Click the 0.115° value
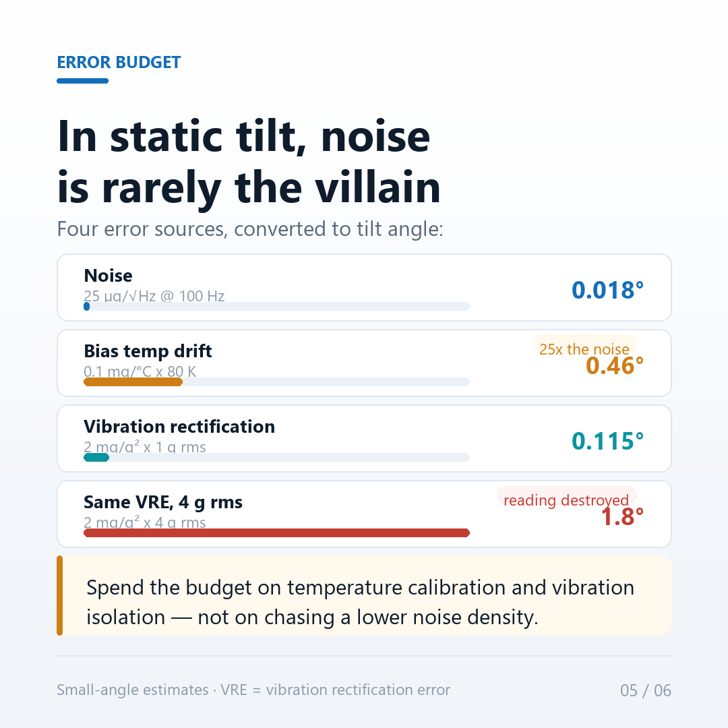The width and height of the screenshot is (728, 728). pyautogui.click(x=607, y=441)
